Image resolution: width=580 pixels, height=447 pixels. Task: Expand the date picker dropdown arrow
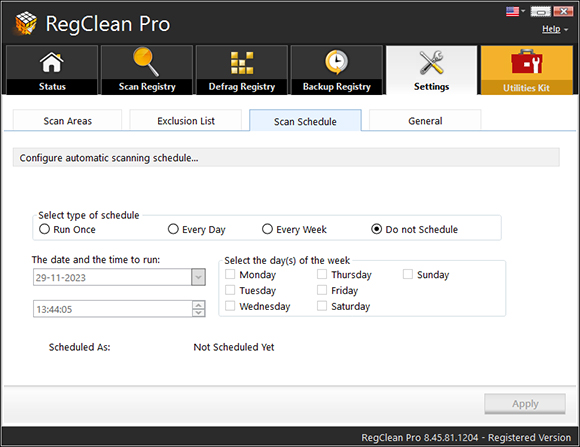pos(198,277)
